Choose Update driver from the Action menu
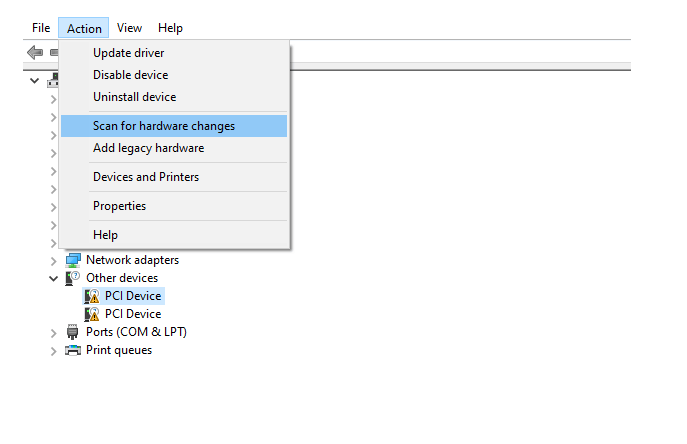This screenshot has height=444, width=687. [174, 53]
